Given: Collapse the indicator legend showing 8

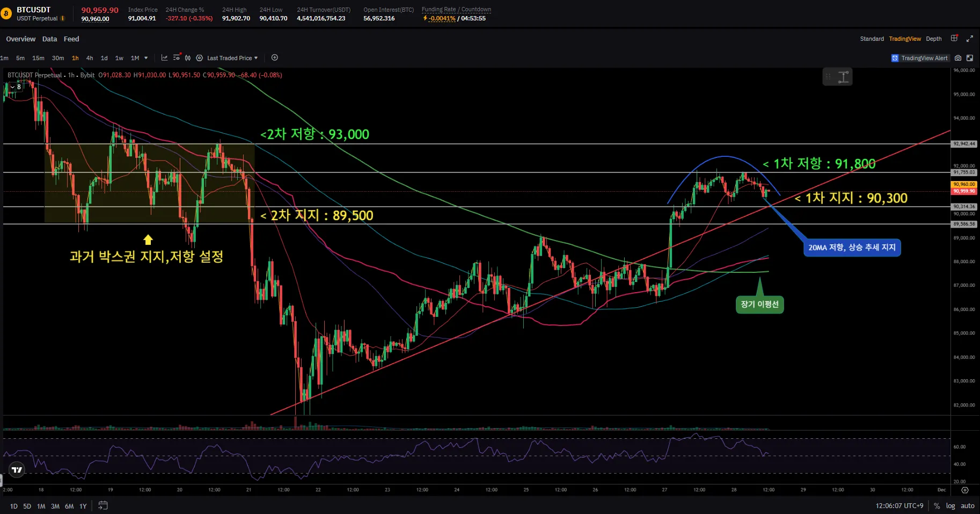Looking at the screenshot, I should point(12,87).
